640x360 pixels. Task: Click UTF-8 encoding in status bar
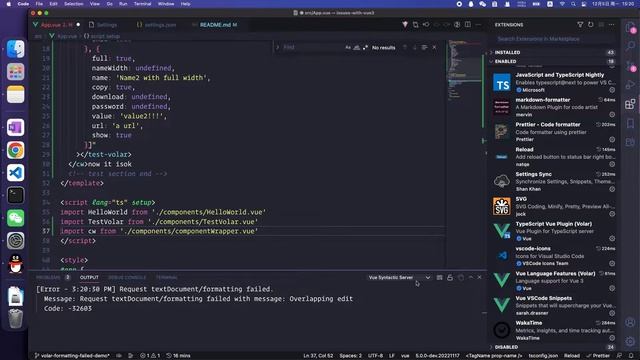(x=376, y=356)
